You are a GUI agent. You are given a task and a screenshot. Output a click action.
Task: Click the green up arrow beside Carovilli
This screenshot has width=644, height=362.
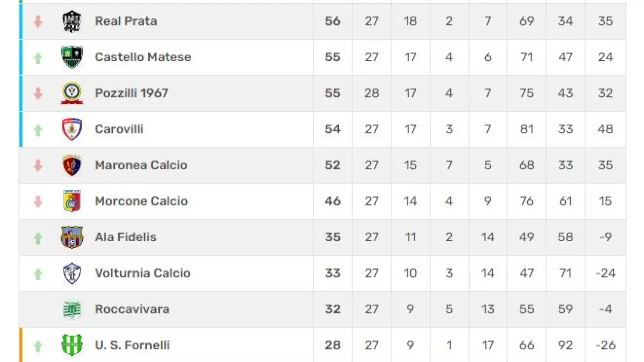click(x=38, y=130)
